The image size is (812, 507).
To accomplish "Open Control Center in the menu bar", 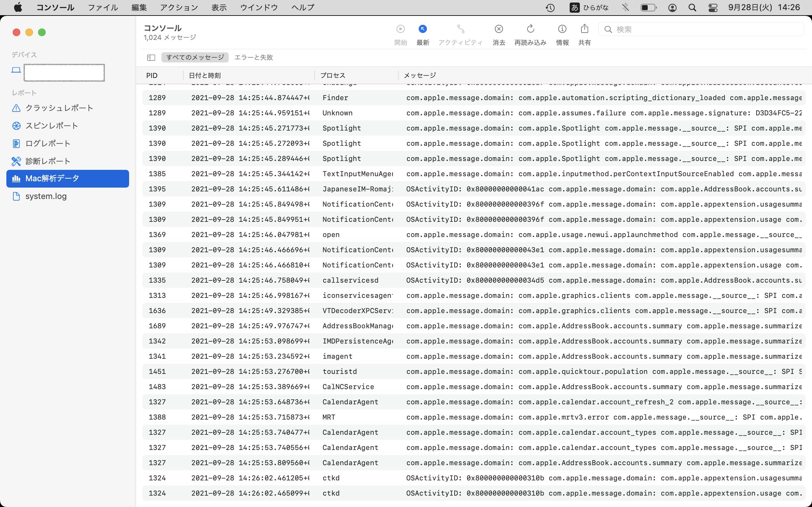I will pyautogui.click(x=713, y=7).
